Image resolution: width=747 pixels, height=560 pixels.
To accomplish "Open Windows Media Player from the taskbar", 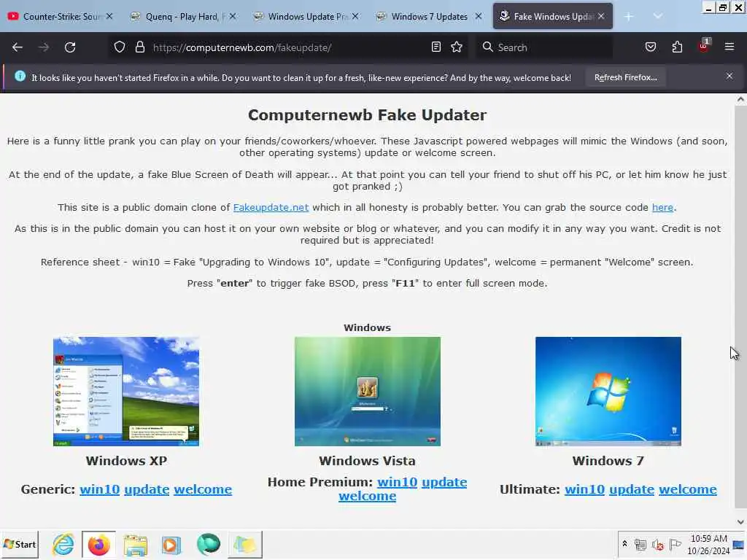I will 171,544.
